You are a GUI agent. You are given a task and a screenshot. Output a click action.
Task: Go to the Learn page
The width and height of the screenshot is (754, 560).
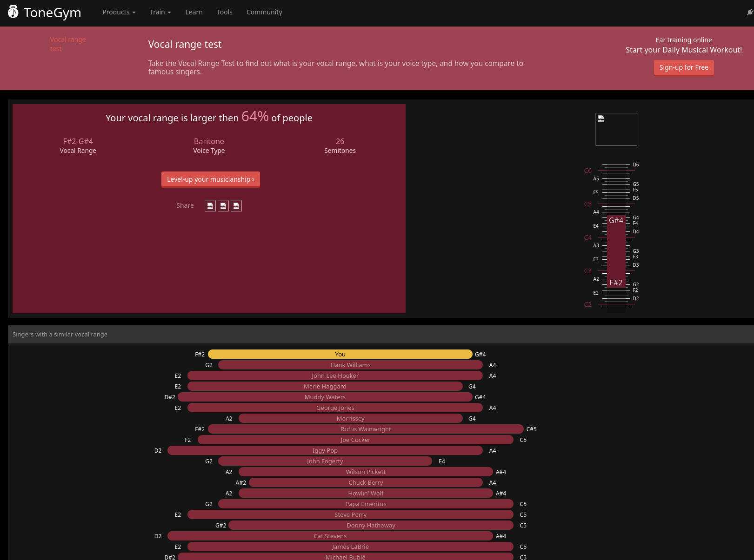click(x=194, y=12)
